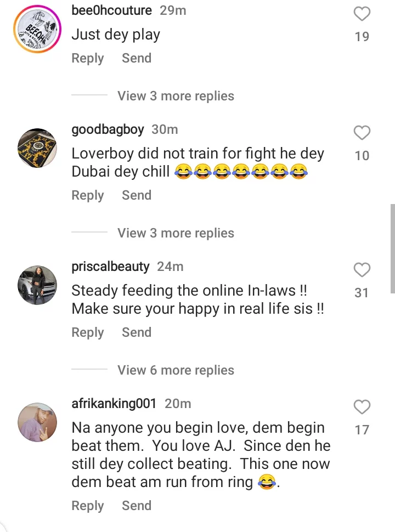
Task: Send bee0hcouture's comment via Send
Action: click(137, 58)
